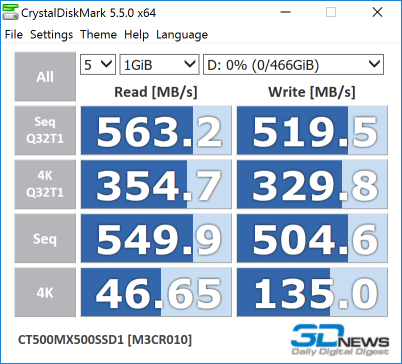Start the plain 4K test

tap(45, 292)
